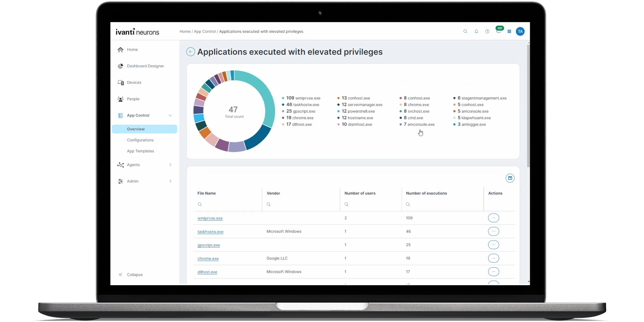Go to Devices page label
Screen dimensions: 644x322
(134, 82)
